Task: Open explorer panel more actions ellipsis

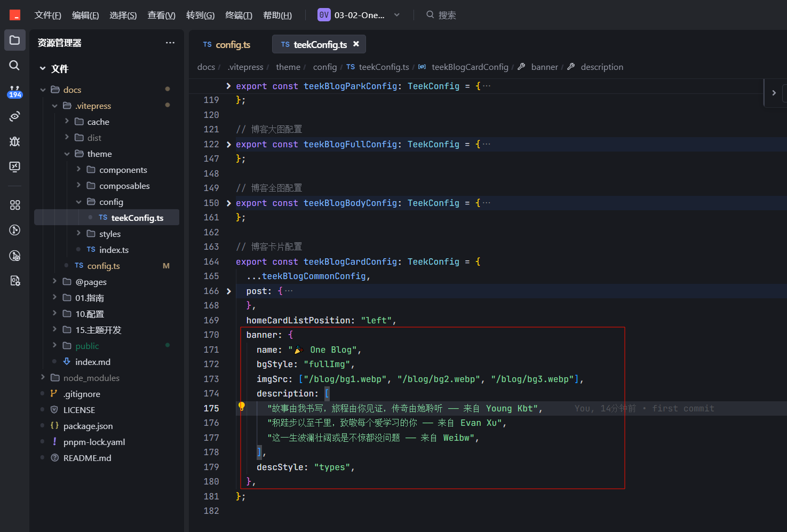Action: pyautogui.click(x=170, y=43)
